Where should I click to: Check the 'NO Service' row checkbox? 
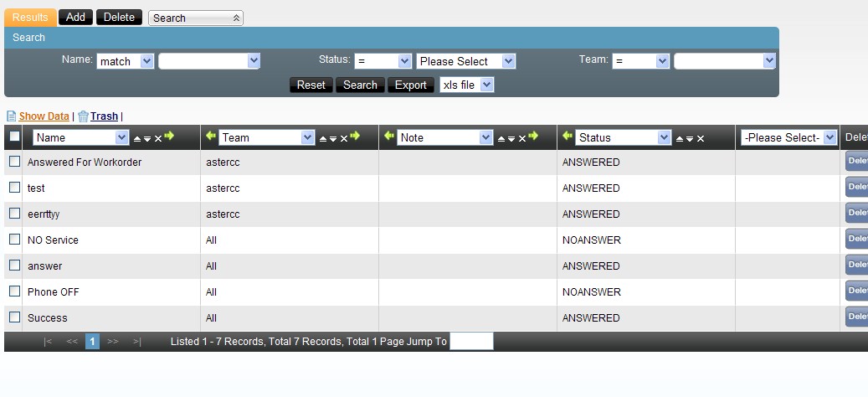pyautogui.click(x=14, y=240)
